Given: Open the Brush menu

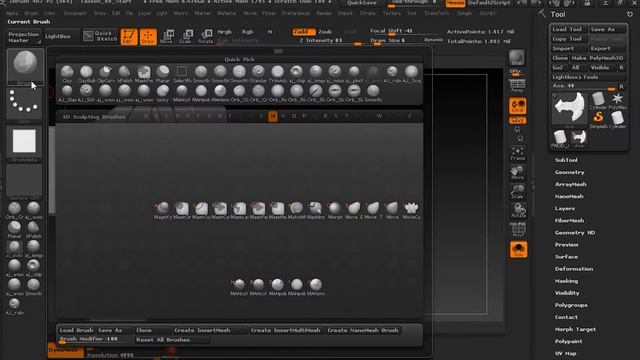Looking at the screenshot, I should pos(31,13).
